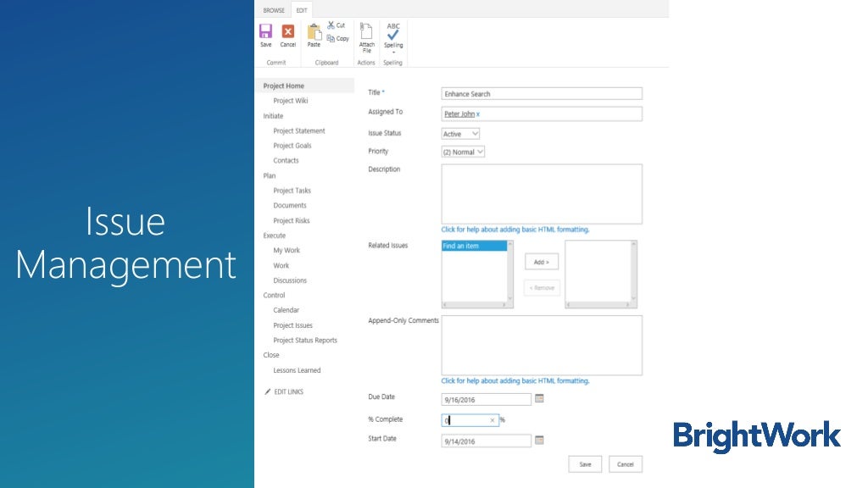Click the Initiate section heading
Viewport: 868px width, 488px height.
(x=273, y=116)
